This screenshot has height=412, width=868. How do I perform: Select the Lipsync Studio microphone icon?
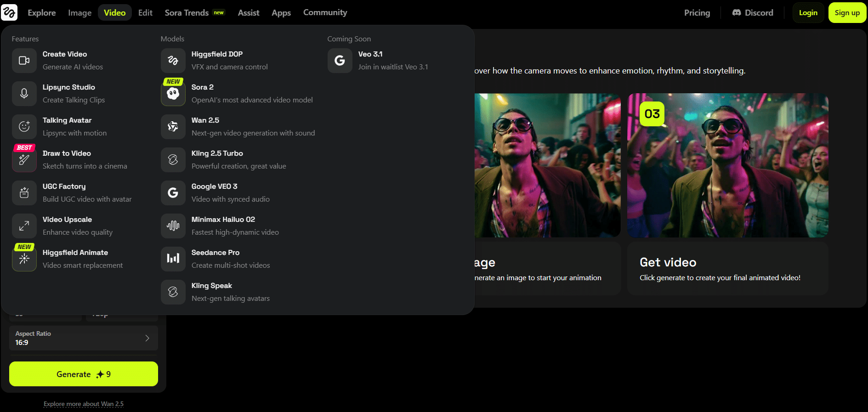pos(24,94)
